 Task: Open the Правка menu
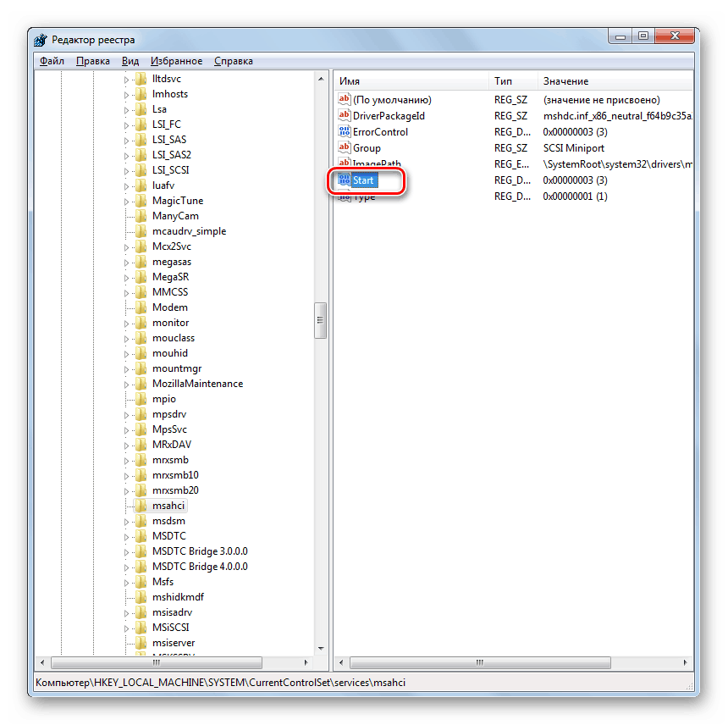tap(93, 60)
